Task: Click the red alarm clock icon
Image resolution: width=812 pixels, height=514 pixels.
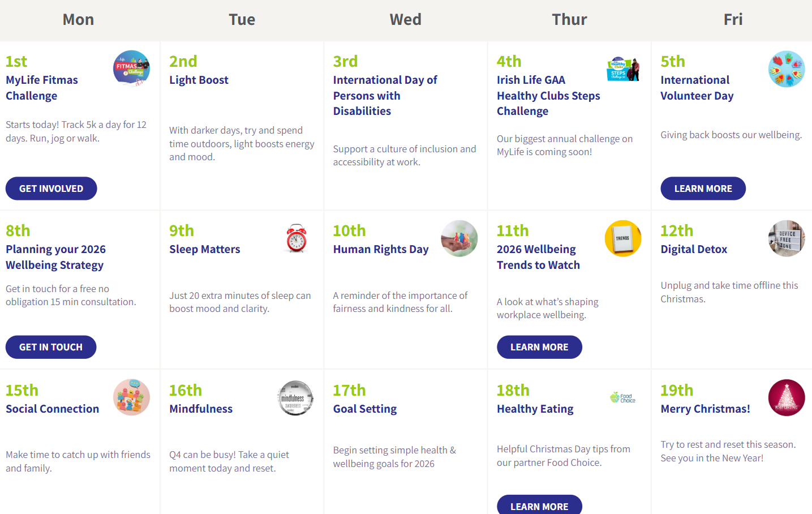Action: click(296, 238)
